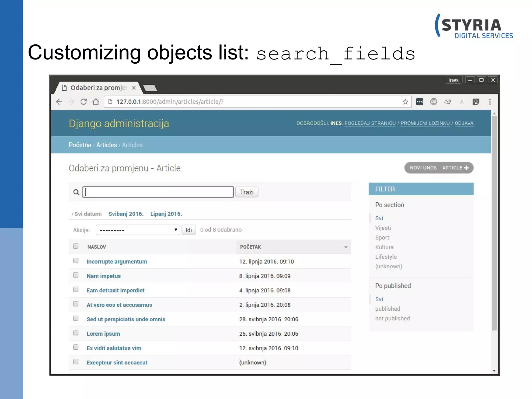Check the Nam impetus row checkbox
This screenshot has height=399, width=532.
tap(76, 275)
